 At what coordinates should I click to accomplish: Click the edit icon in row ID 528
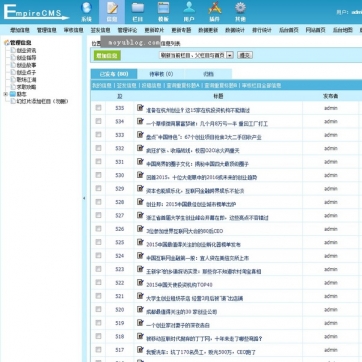click(140, 202)
